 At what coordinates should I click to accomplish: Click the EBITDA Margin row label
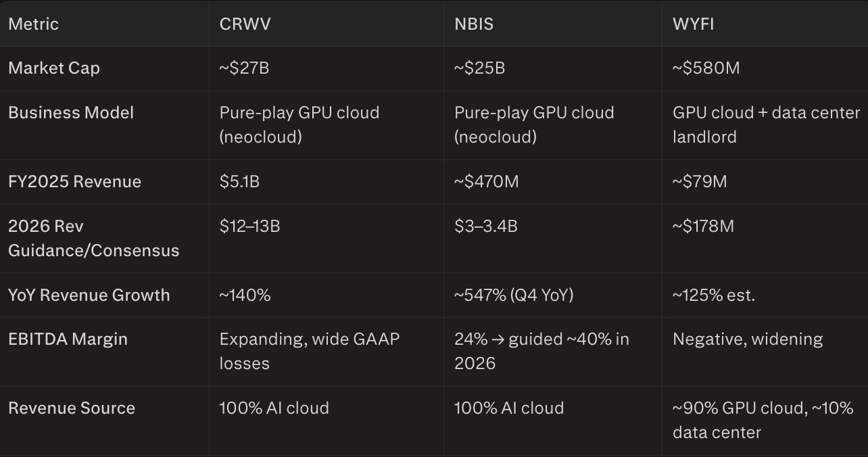click(x=68, y=339)
